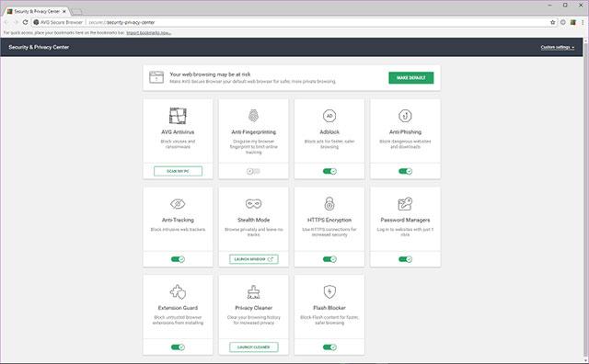
Task: Turn off the Anti-Phishing toggle
Action: (x=405, y=171)
